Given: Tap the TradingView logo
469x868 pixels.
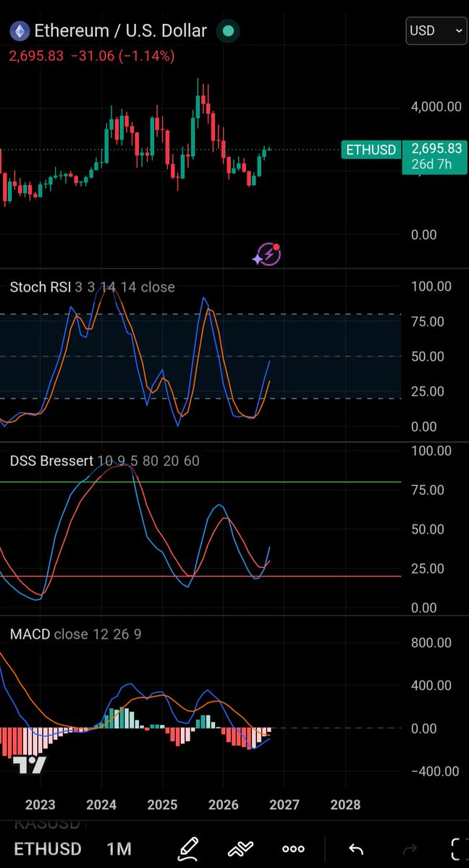Looking at the screenshot, I should click(30, 766).
